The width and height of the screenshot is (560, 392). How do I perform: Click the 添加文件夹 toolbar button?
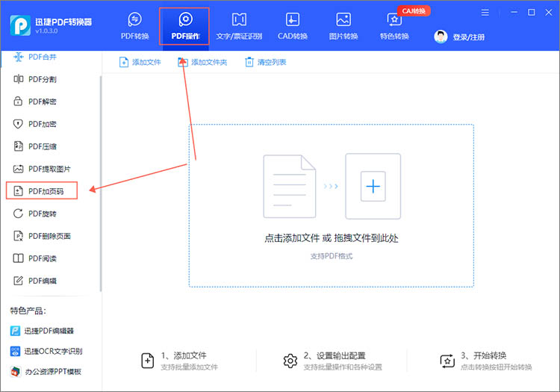202,62
